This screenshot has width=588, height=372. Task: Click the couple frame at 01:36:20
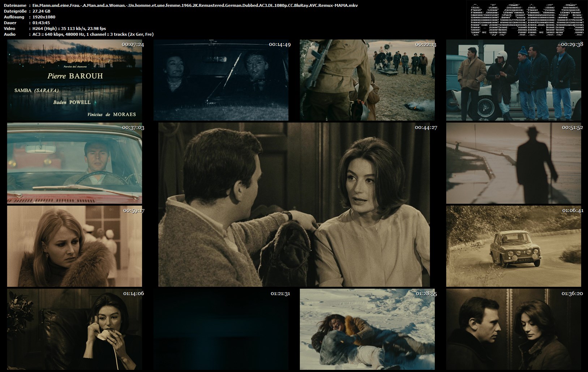tap(514, 329)
